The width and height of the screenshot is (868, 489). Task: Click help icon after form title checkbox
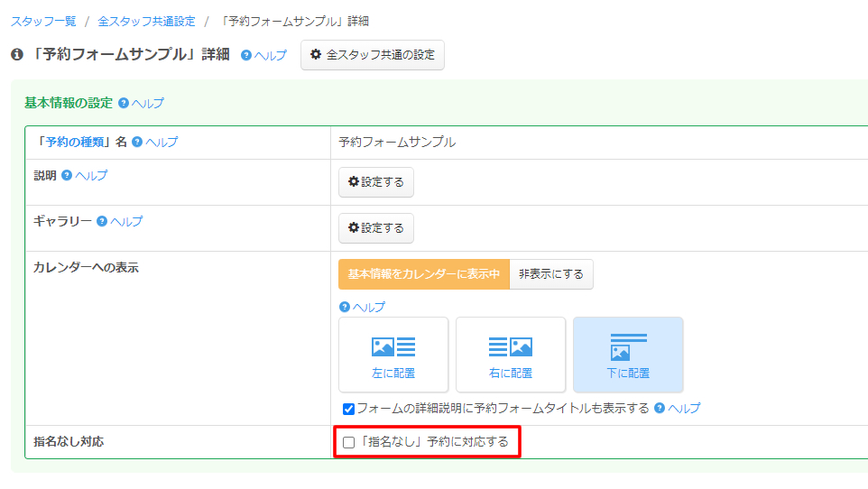coord(660,408)
